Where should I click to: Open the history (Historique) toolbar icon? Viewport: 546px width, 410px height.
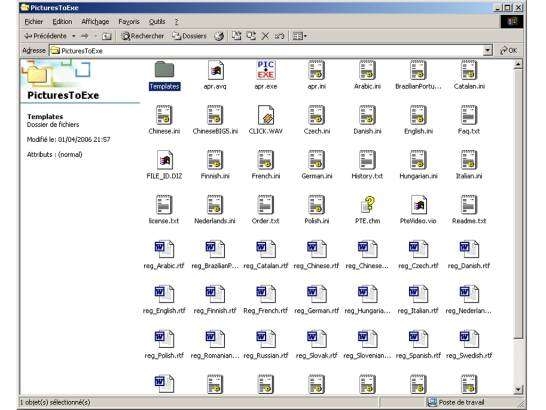tap(219, 36)
